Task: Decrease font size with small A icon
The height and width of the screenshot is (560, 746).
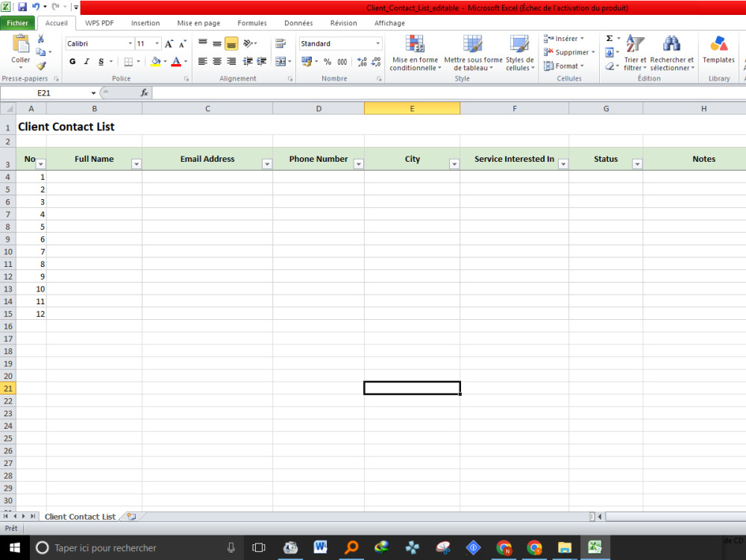Action: (x=183, y=44)
